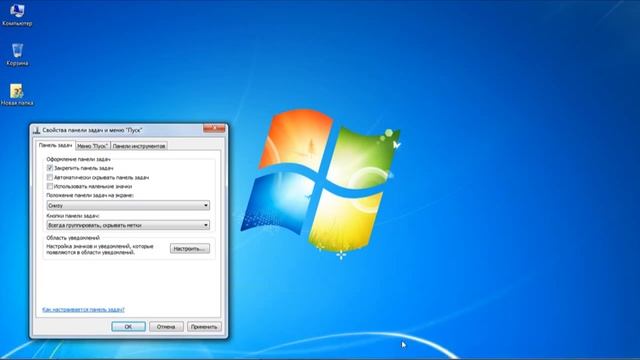Confirm with the OK button
This screenshot has width=640, height=360.
coord(129,327)
